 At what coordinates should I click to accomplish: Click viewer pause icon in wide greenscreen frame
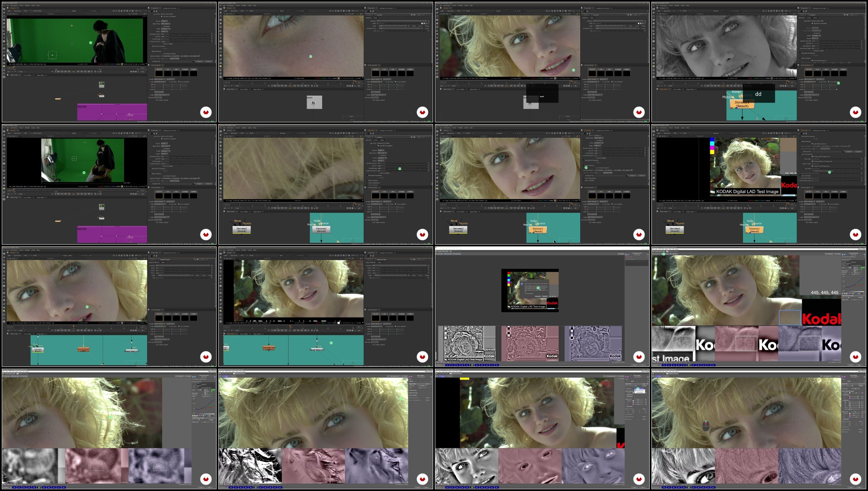(x=132, y=11)
